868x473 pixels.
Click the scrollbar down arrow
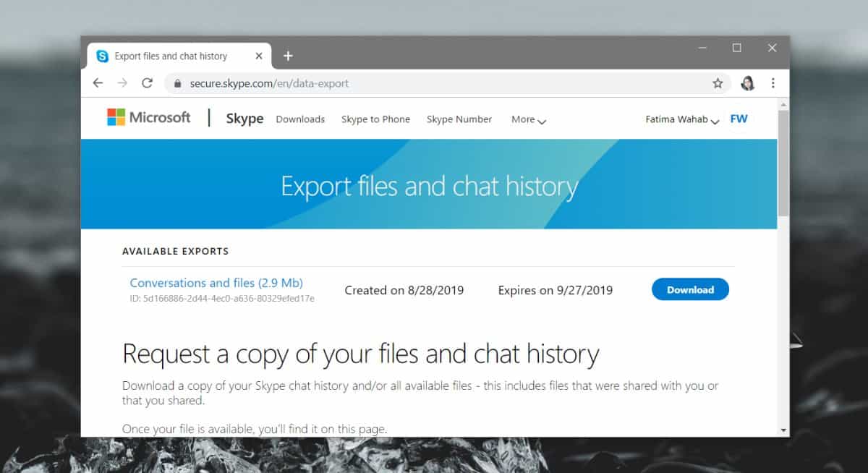pyautogui.click(x=783, y=430)
